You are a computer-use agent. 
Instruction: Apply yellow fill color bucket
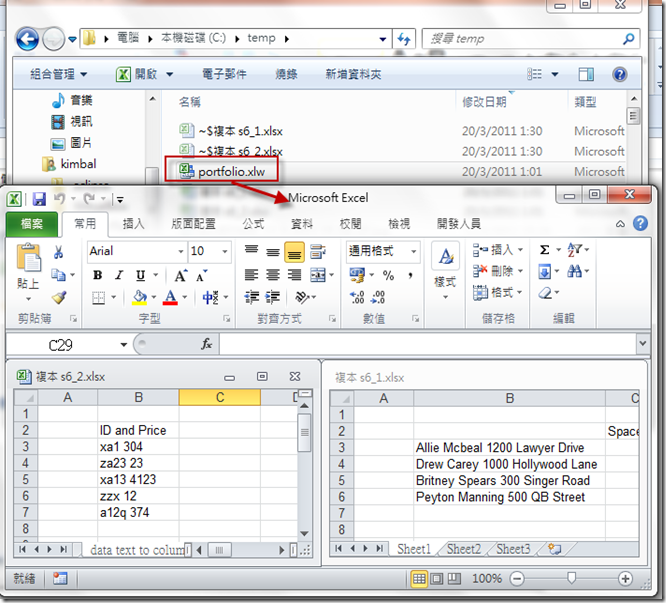[139, 297]
